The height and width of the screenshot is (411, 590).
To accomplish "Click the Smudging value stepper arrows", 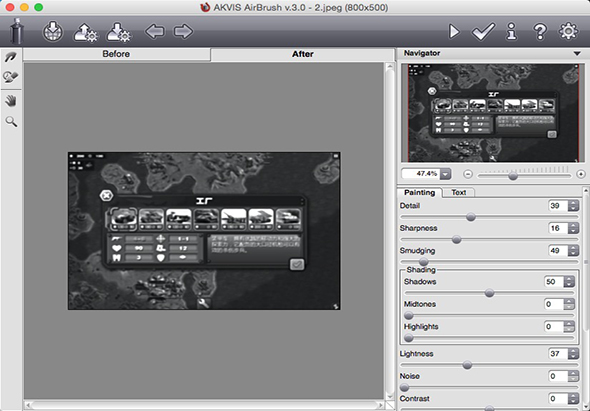I will [x=573, y=251].
